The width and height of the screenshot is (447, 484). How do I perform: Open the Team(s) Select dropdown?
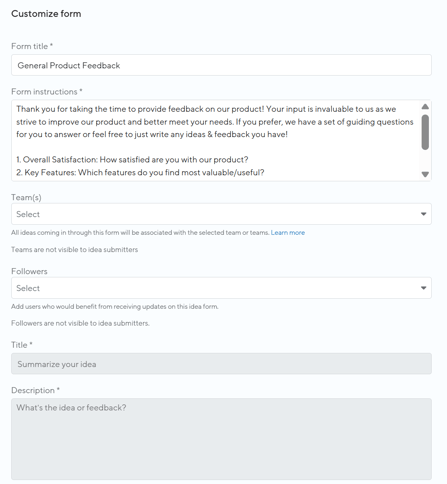pyautogui.click(x=221, y=214)
